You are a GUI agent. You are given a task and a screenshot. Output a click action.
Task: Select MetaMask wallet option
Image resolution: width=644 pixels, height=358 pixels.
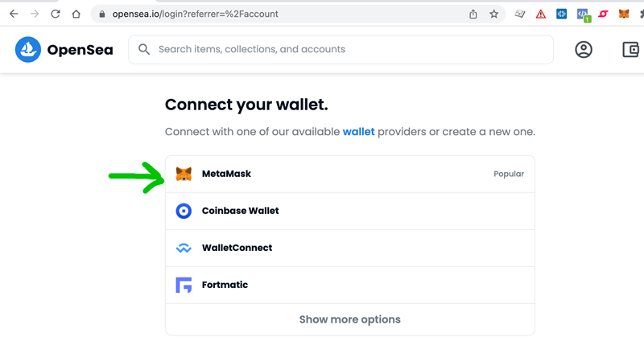[350, 174]
